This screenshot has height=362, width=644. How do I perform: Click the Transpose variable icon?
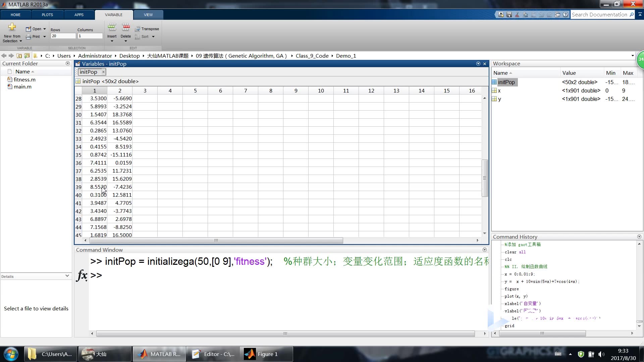(138, 29)
